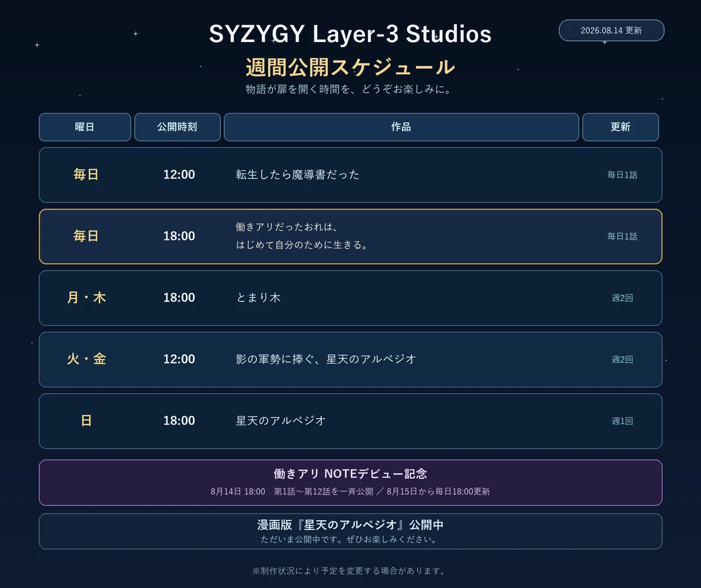Click "毎日1話" in the 働きアリだったおれは row
Viewport: 701px width, 588px height.
coord(622,236)
